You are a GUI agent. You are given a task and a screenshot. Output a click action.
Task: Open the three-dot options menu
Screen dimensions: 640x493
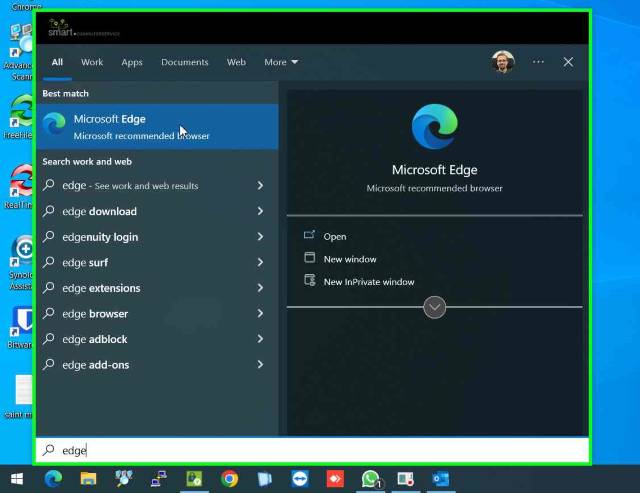538,62
